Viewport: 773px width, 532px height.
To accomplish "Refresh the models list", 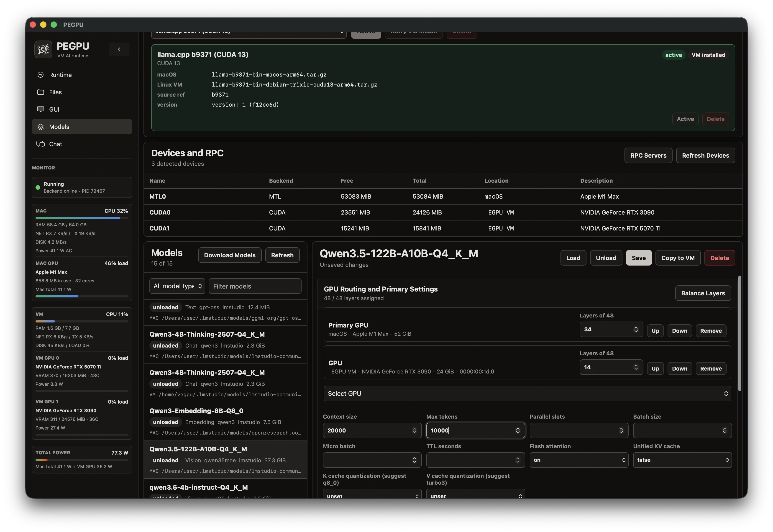I will tap(282, 255).
